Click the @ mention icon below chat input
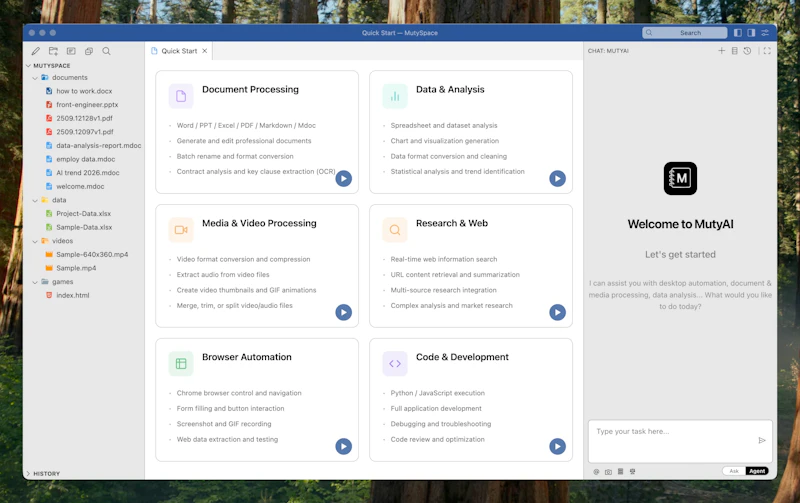The height and width of the screenshot is (503, 800). point(596,472)
